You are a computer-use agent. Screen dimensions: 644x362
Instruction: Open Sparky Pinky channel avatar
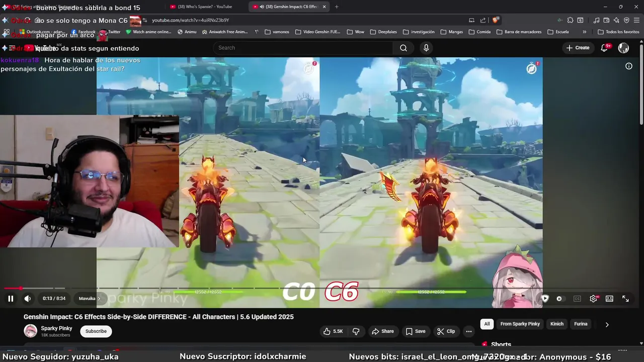(x=31, y=331)
